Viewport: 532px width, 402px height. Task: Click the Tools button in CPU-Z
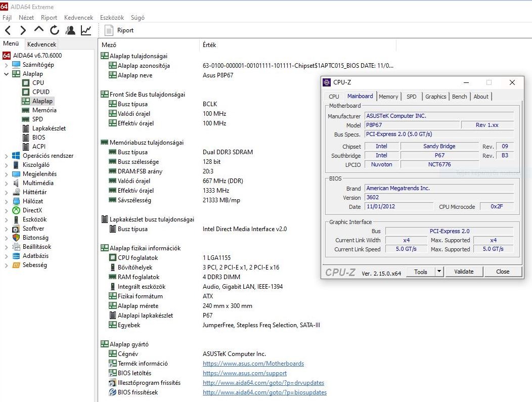(421, 272)
